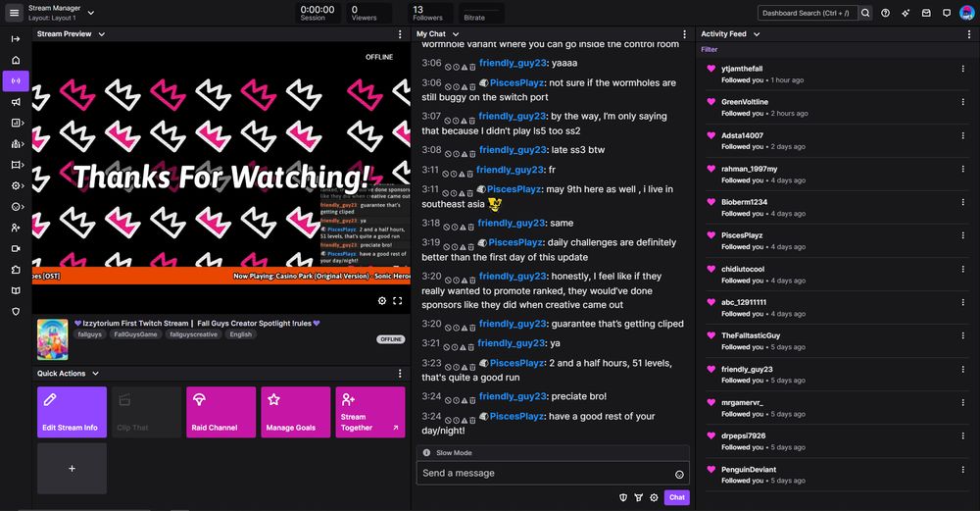Open the hamburger navigation menu

pyautogui.click(x=15, y=13)
